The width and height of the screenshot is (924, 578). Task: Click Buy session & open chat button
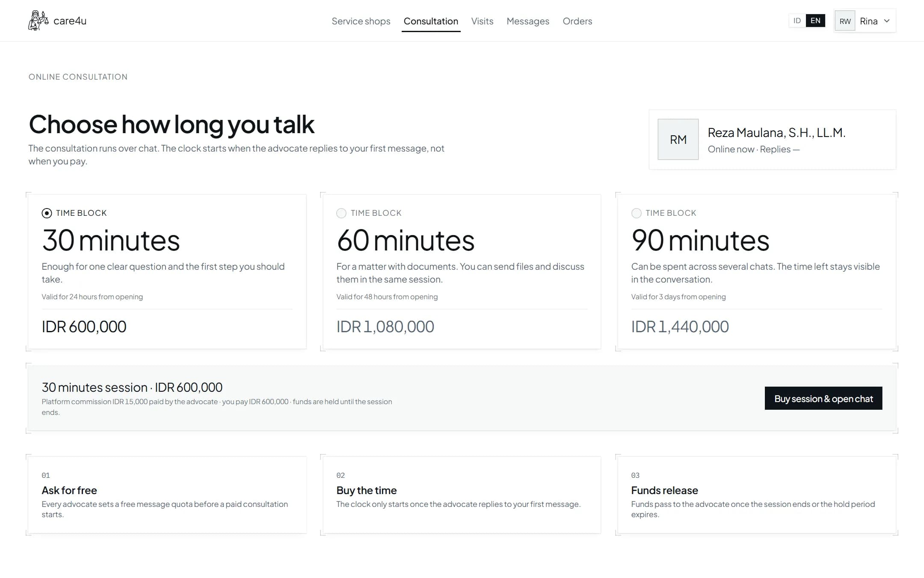[823, 398]
